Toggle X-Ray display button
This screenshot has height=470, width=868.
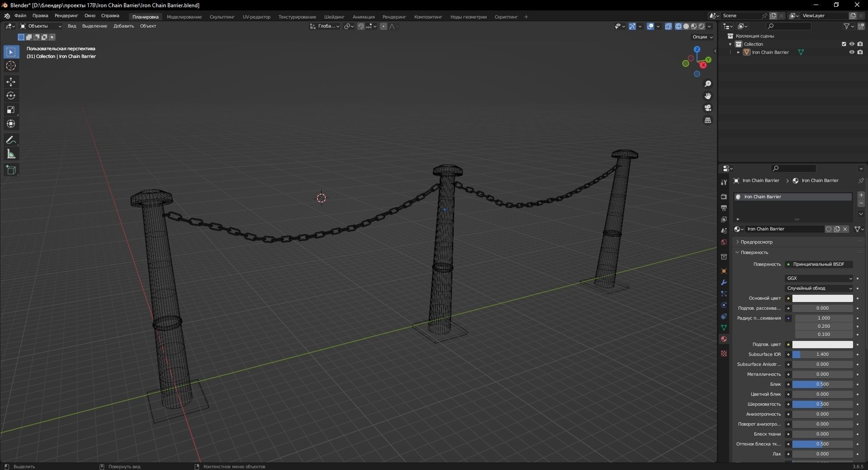click(x=669, y=26)
